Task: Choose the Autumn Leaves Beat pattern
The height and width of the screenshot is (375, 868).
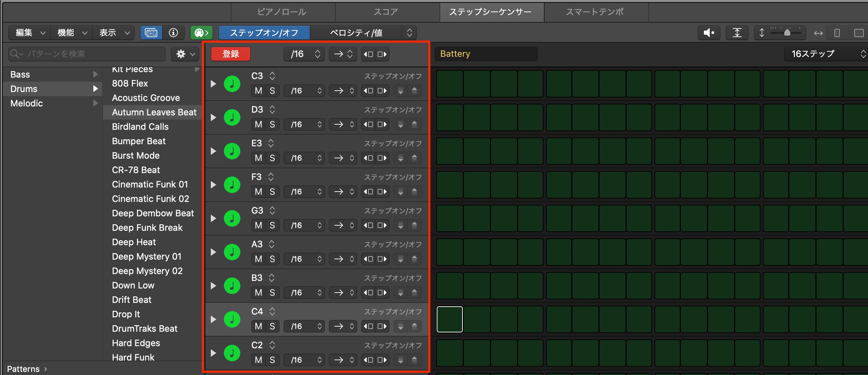Action: [152, 112]
